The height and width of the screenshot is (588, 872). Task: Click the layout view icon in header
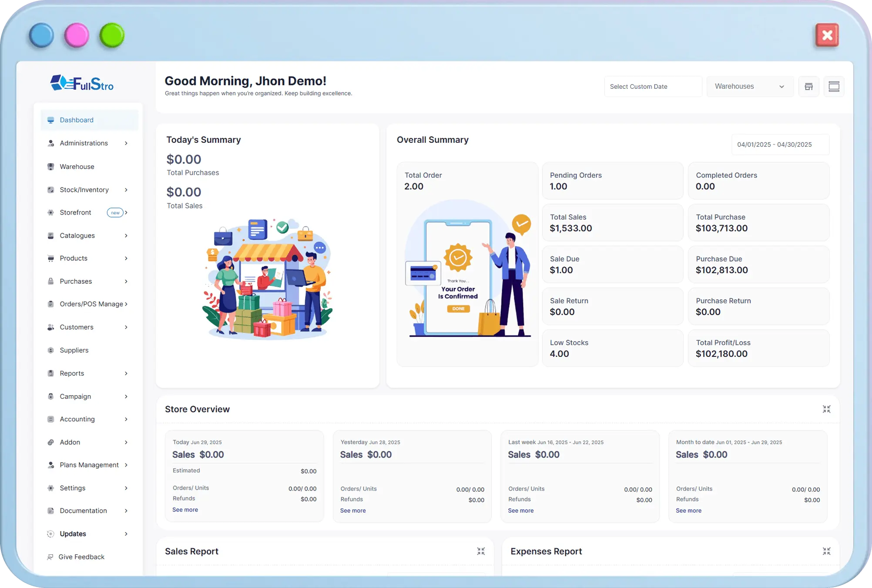pos(834,87)
